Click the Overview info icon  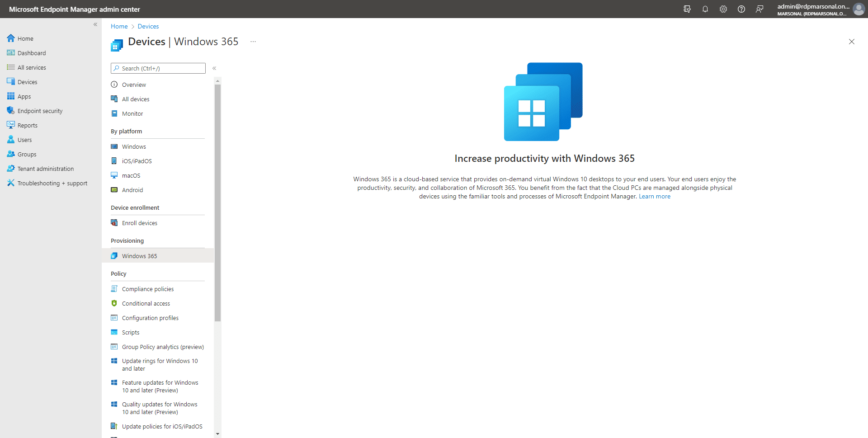(114, 85)
